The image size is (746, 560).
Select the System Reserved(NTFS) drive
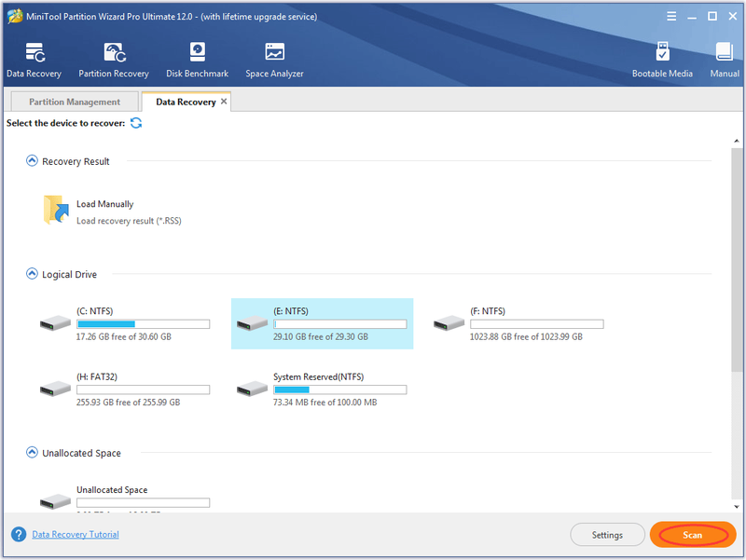click(322, 389)
